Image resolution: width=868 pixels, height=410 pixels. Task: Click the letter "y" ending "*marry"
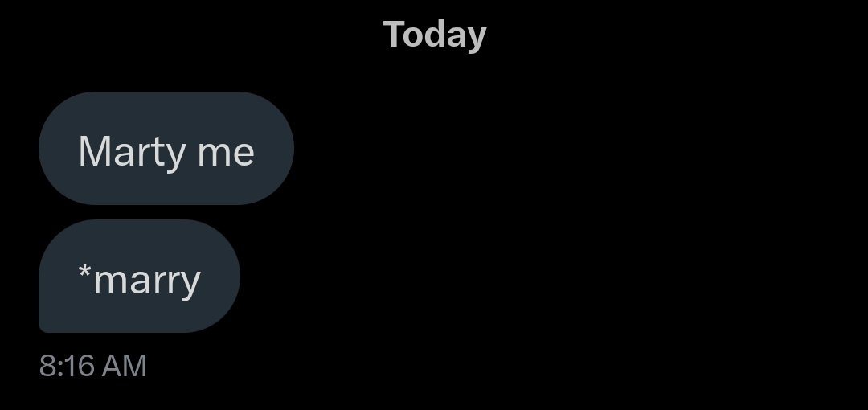(x=190, y=285)
